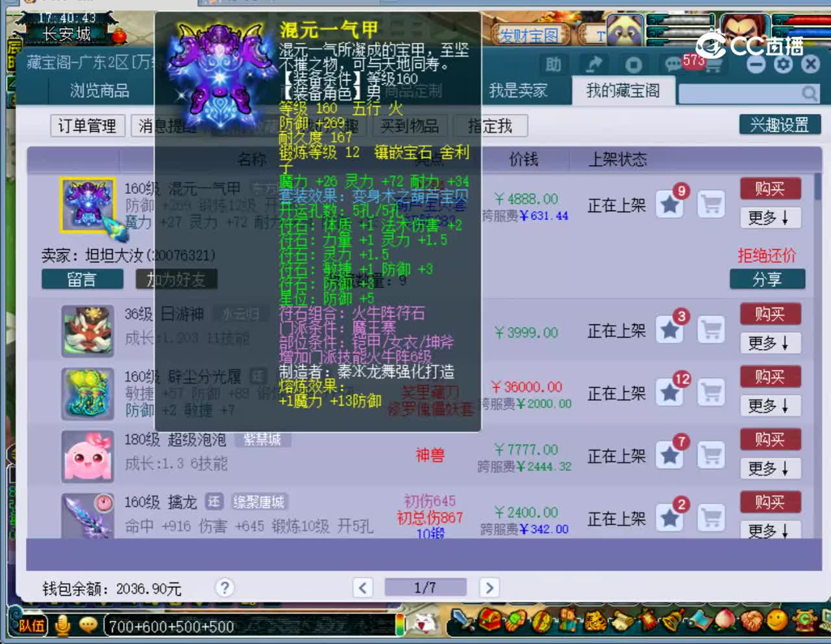This screenshot has height=644, width=831.
Task: Toggle favorite star for 超级泡泡
Action: tap(670, 456)
